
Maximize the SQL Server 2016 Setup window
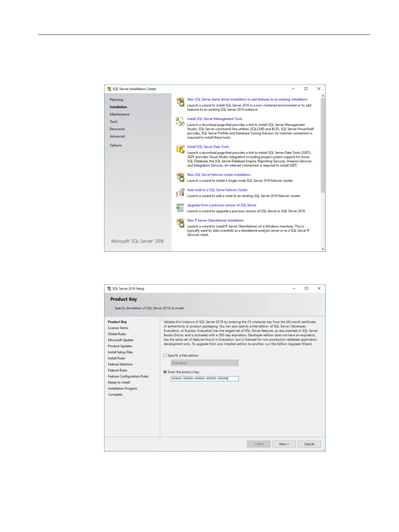click(306, 288)
